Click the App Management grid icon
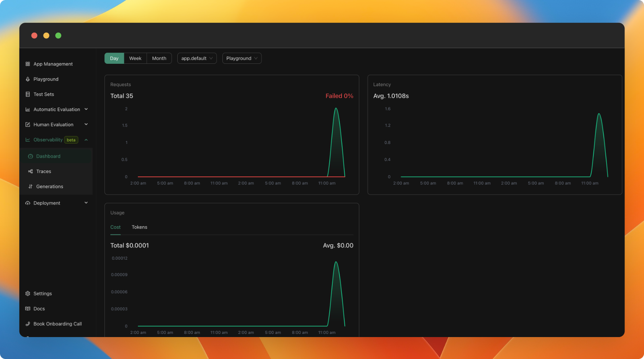This screenshot has width=644, height=359. pyautogui.click(x=28, y=64)
